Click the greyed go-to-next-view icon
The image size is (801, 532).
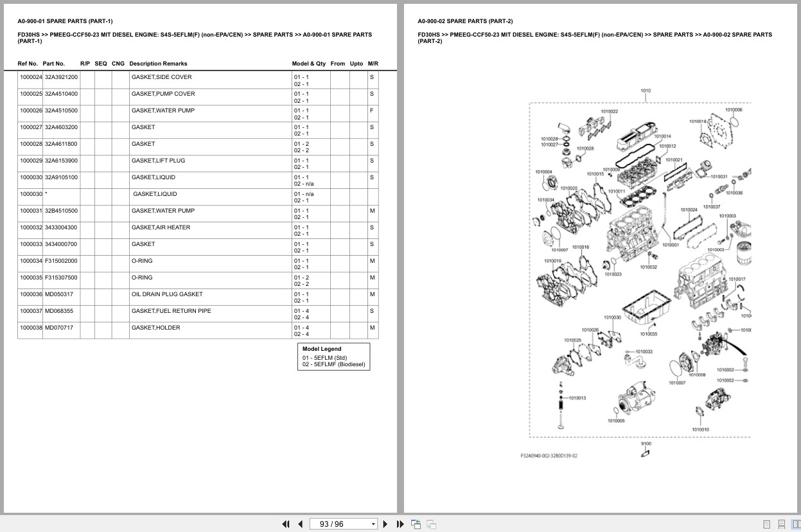(431, 524)
